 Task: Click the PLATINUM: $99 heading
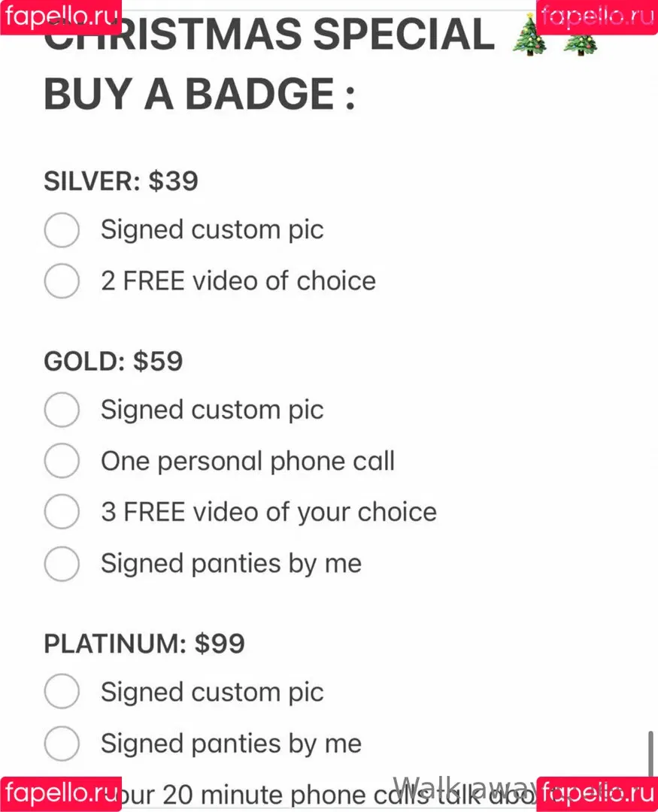pyautogui.click(x=144, y=643)
